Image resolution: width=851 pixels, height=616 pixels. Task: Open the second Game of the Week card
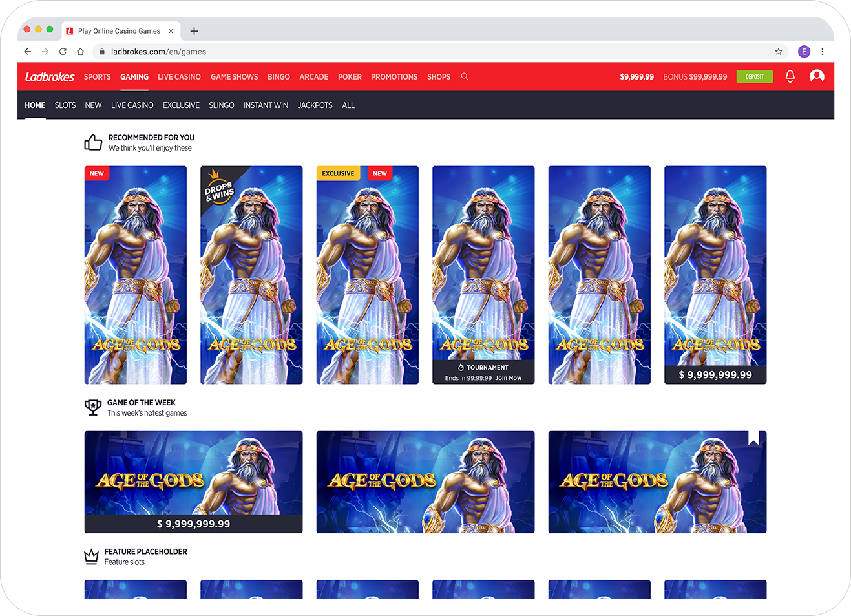[x=425, y=482]
